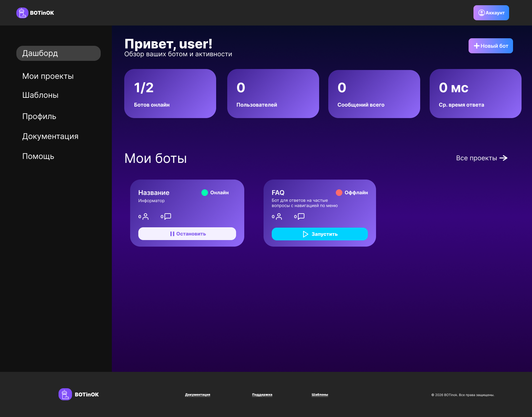Open Документация in the sidebar
The image size is (532, 417).
pyautogui.click(x=50, y=136)
